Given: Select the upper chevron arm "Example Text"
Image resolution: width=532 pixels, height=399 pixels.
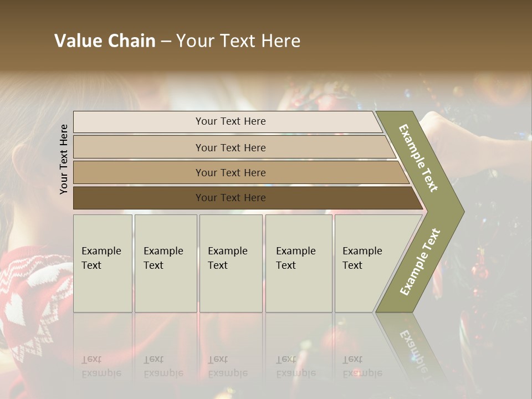Looking at the screenshot, I should click(x=420, y=159).
